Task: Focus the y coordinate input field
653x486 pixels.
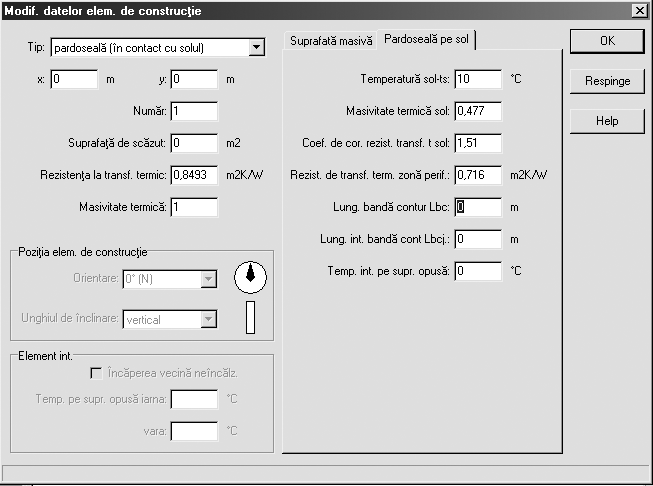Action: pyautogui.click(x=193, y=79)
